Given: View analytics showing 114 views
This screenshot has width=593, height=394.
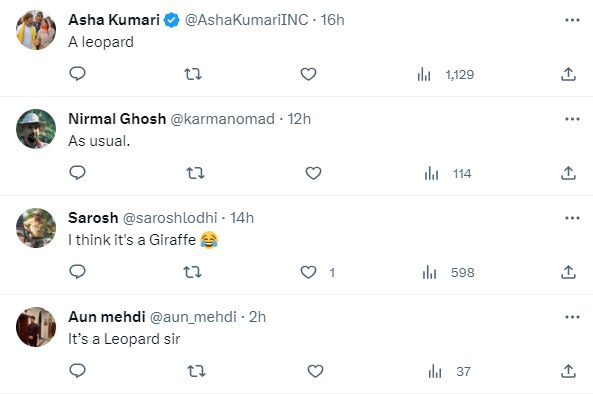Looking at the screenshot, I should [448, 174].
